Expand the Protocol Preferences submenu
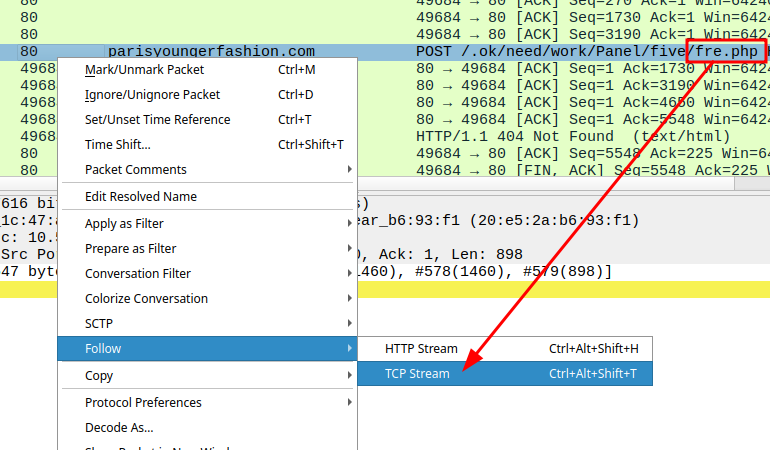This screenshot has width=770, height=450. coord(143,403)
